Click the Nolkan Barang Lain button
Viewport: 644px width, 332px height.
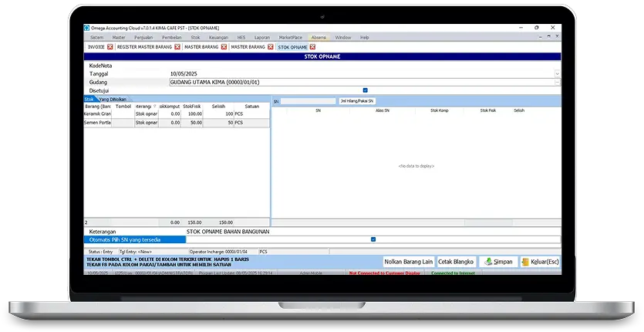point(409,262)
